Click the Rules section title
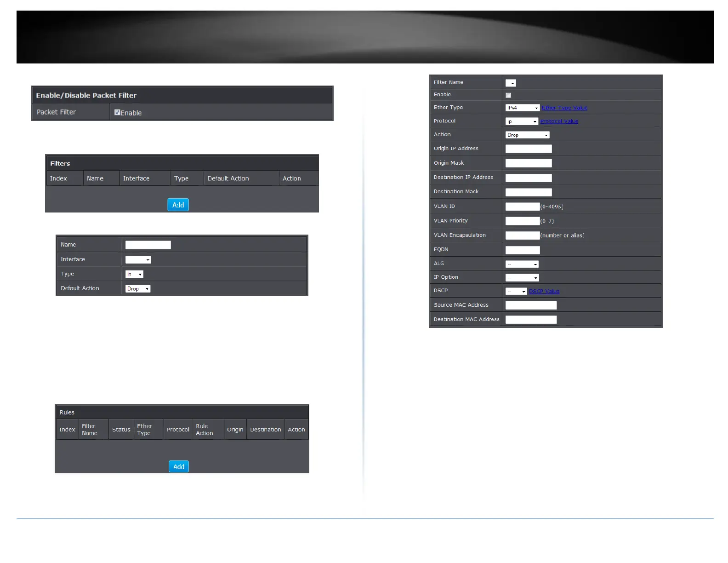The width and height of the screenshot is (728, 563). (67, 413)
